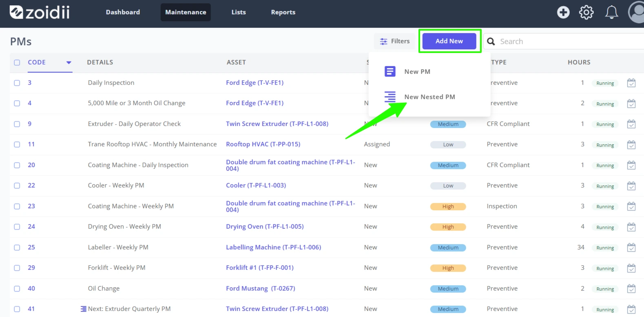Click the search magnifier icon
This screenshot has width=644, height=317.
(x=491, y=42)
